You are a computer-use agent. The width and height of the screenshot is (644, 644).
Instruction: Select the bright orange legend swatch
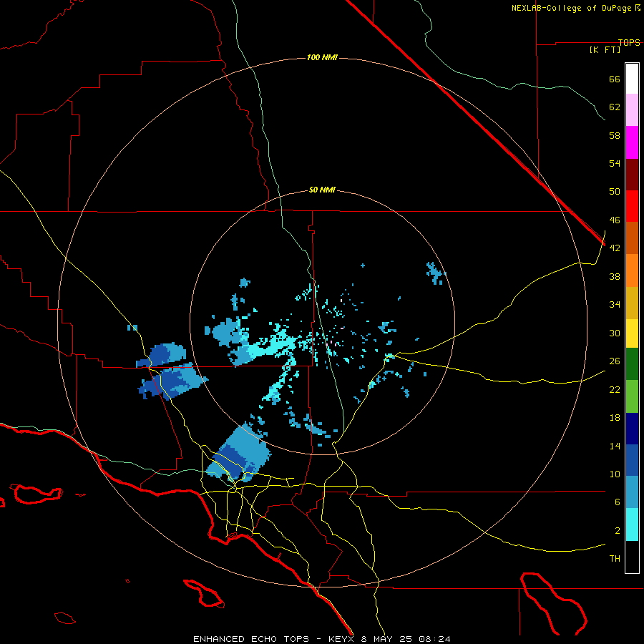pyautogui.click(x=632, y=270)
